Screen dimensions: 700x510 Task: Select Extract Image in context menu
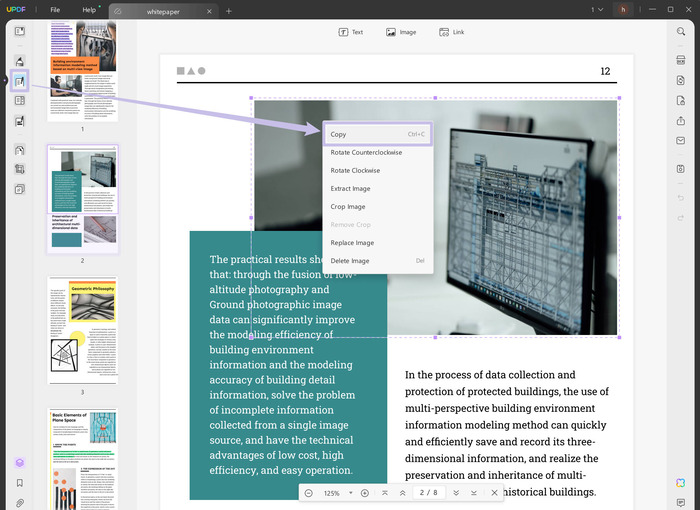[350, 188]
